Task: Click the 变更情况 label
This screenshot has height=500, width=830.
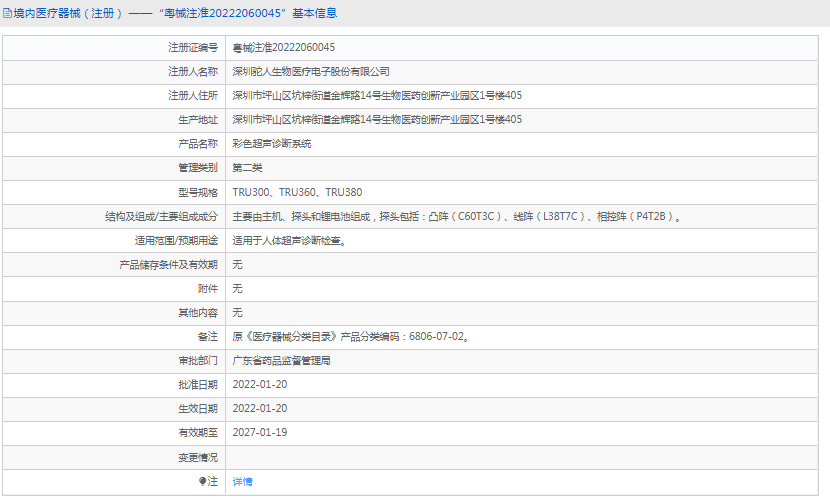Action: point(198,458)
